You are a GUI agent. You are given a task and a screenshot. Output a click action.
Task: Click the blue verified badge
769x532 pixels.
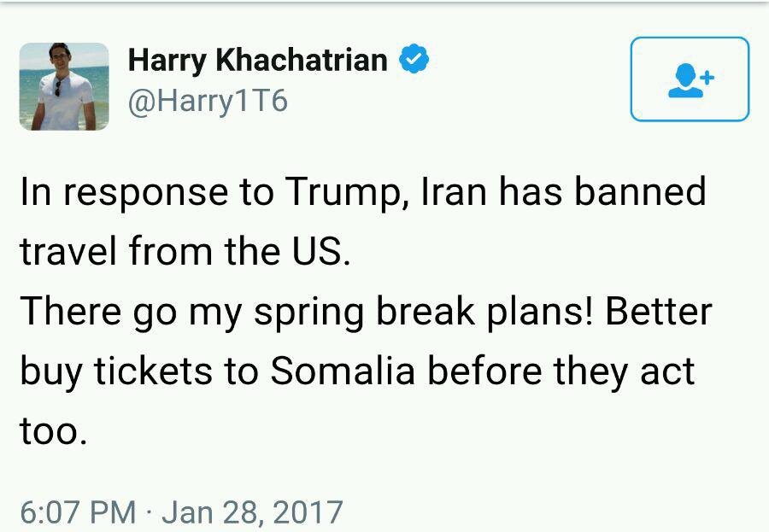pos(414,61)
